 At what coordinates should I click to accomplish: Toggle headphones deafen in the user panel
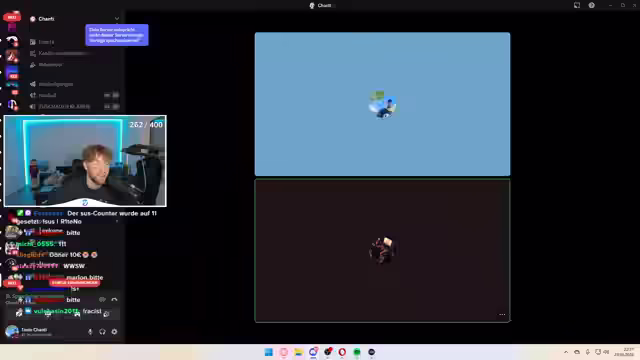(102, 332)
